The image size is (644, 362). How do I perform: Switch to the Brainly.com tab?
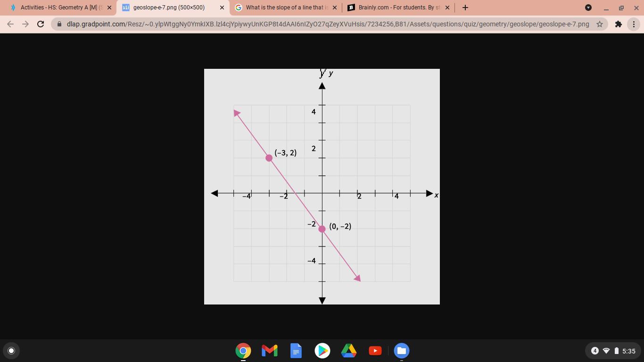coord(398,8)
